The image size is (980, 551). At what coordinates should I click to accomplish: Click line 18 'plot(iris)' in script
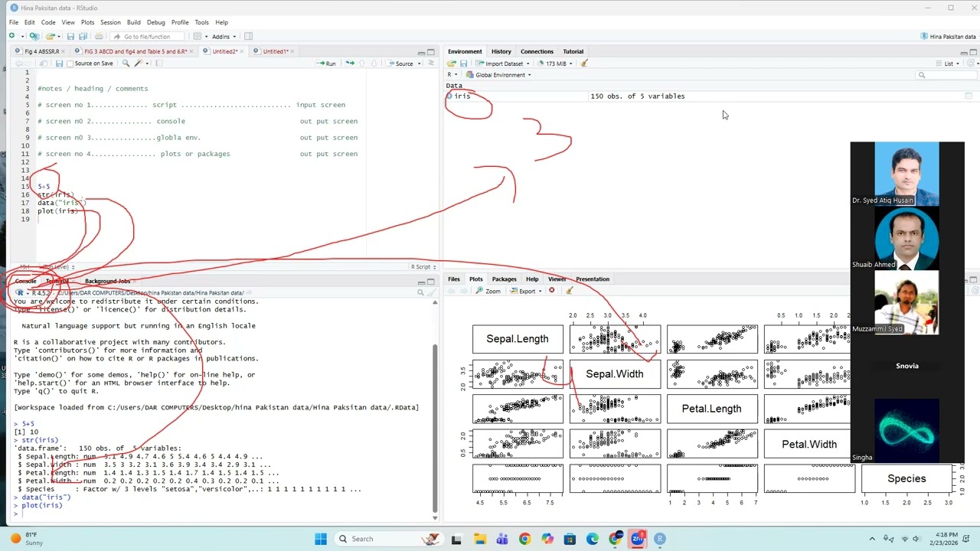tap(57, 211)
